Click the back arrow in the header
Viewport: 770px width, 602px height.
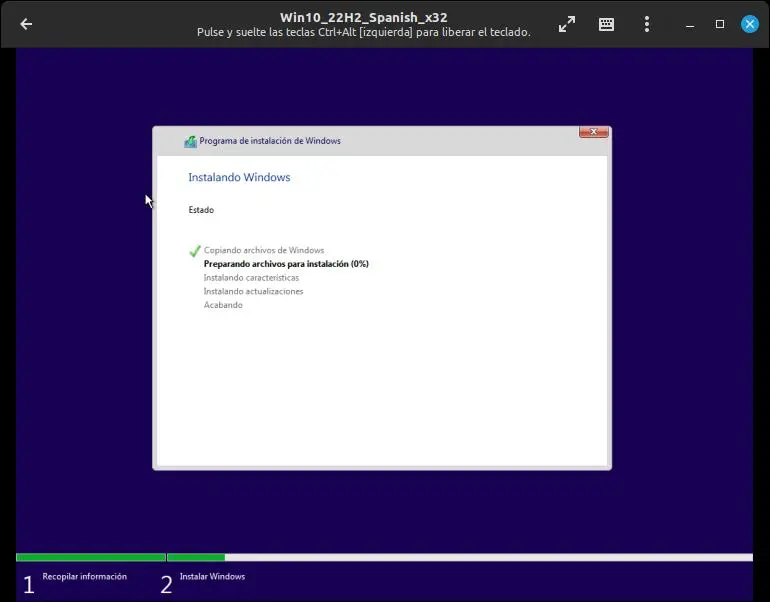tap(26, 24)
